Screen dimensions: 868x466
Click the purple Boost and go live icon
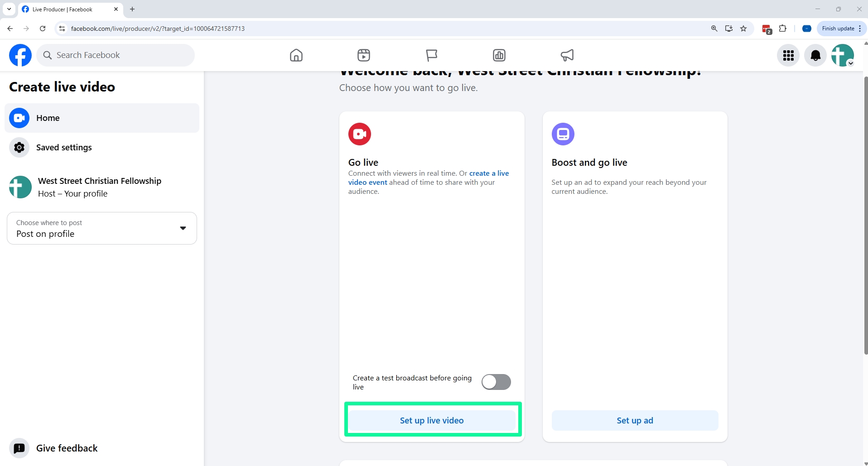coord(563,134)
